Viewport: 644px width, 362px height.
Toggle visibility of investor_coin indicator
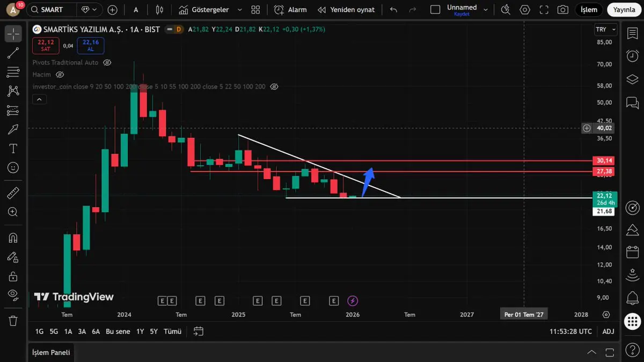[274, 86]
